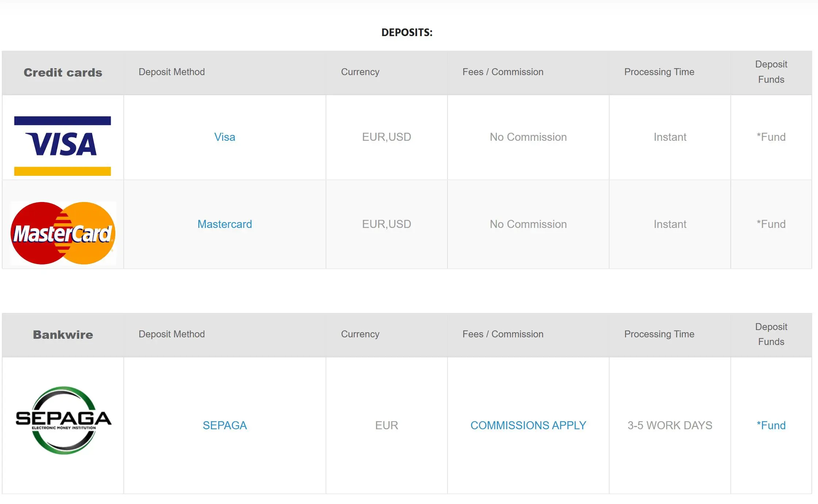The height and width of the screenshot is (504, 818).
Task: Click Deposit Funds header in Credit cards table
Action: (771, 72)
